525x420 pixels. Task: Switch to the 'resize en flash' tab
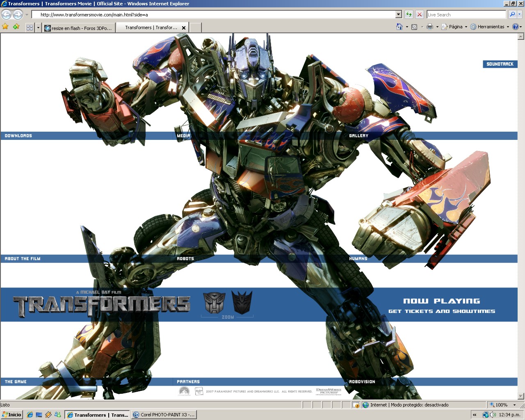click(x=78, y=28)
